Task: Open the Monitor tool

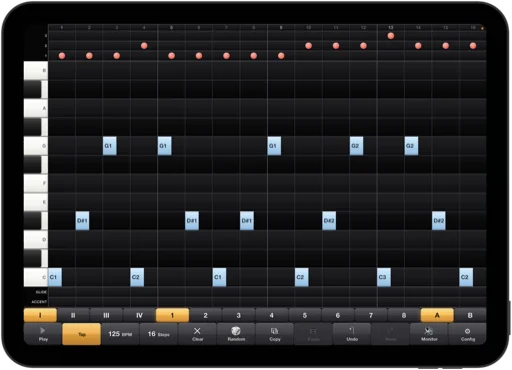Action: coord(429,334)
